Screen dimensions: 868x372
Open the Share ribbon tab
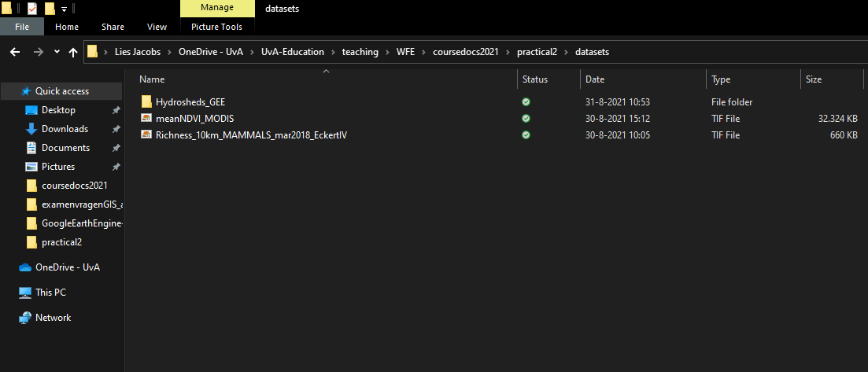113,27
